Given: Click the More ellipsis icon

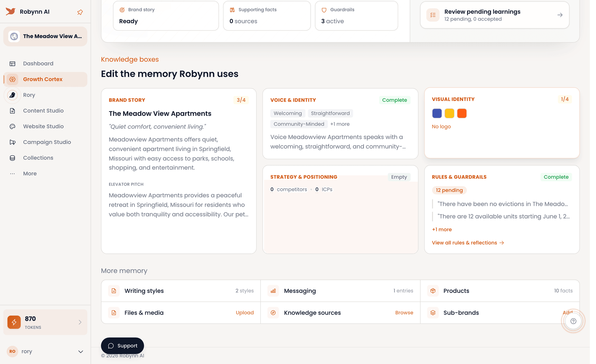Looking at the screenshot, I should pos(12,174).
